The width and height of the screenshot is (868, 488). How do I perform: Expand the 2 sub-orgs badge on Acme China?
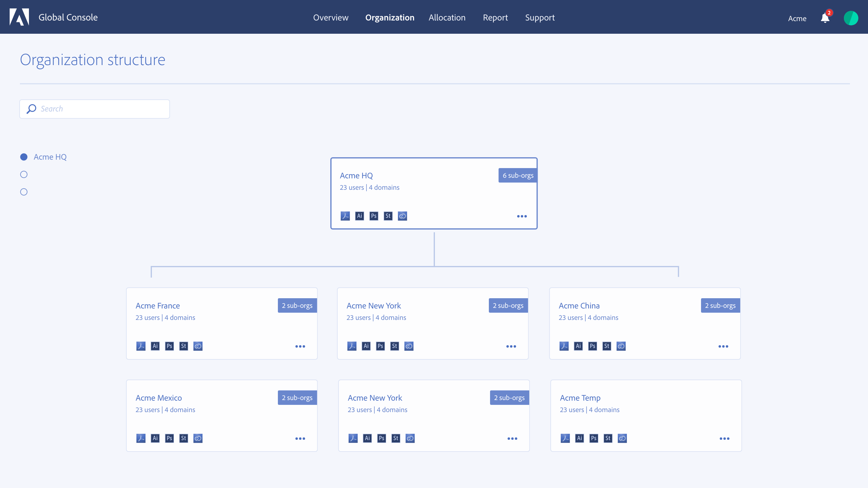coord(720,305)
